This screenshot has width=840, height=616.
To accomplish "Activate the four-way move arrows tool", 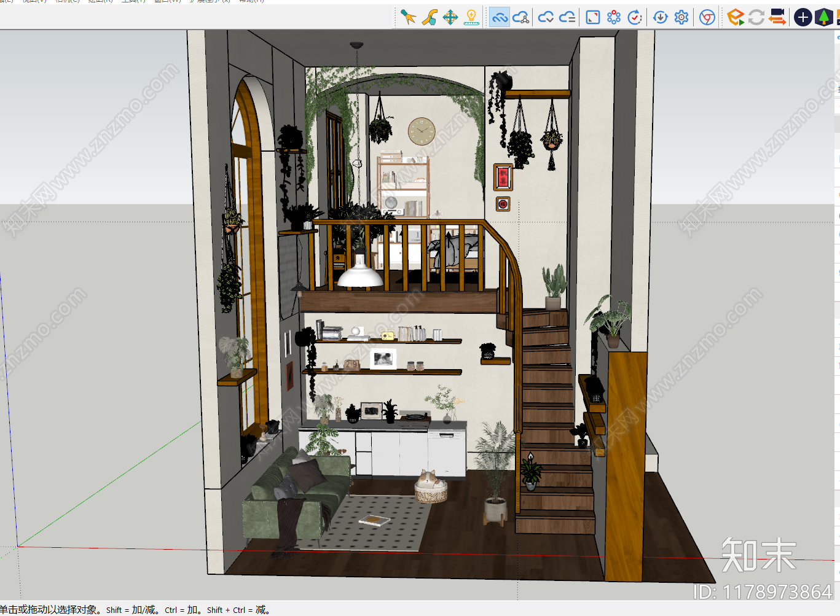I will (x=450, y=17).
